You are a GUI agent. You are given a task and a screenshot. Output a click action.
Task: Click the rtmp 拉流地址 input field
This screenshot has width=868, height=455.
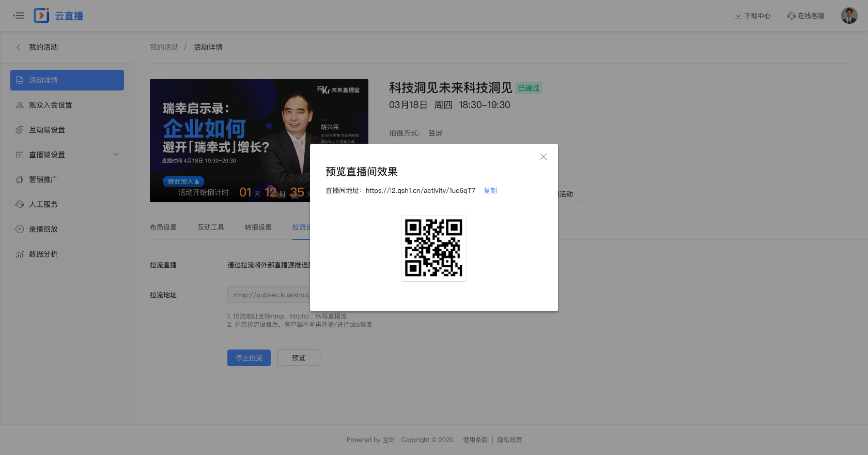click(x=269, y=295)
